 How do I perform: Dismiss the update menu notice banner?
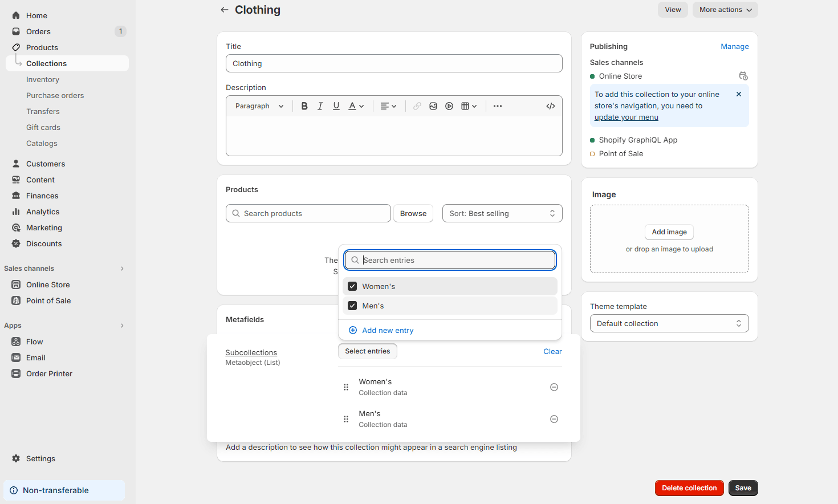(x=739, y=95)
